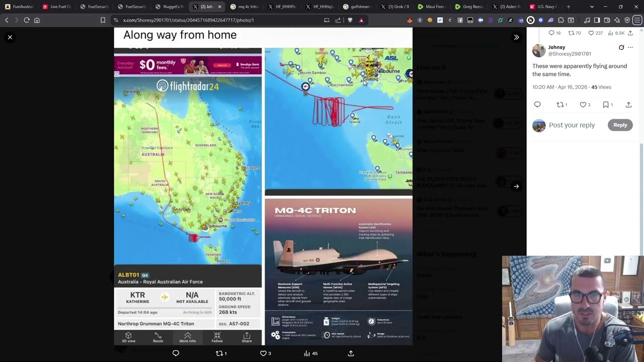Switch to the 'mq 4c triton' tab
Screen dimensions: 644x362
(244, 7)
